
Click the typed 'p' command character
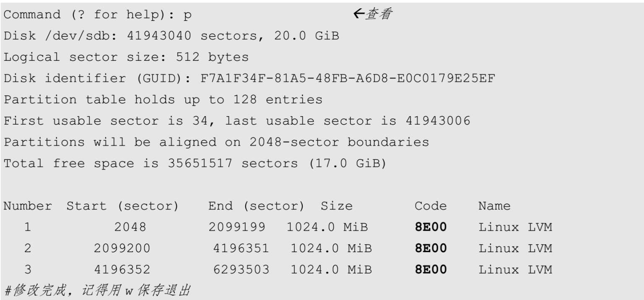(x=187, y=15)
